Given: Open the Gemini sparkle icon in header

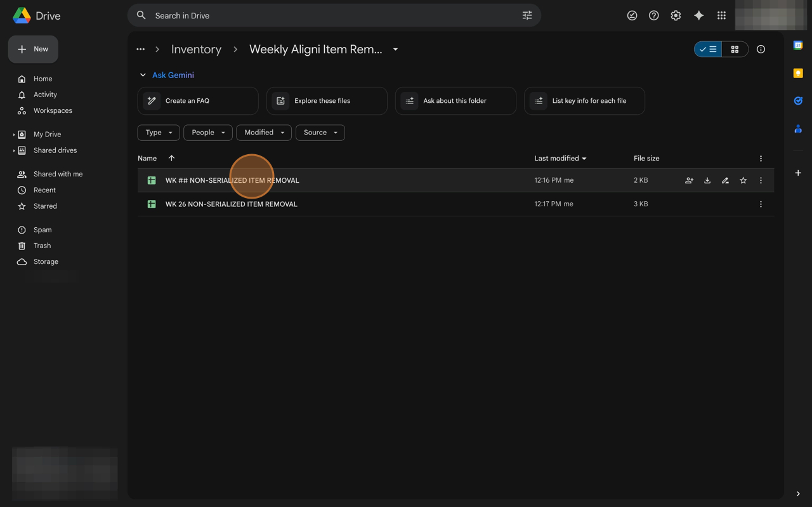Looking at the screenshot, I should coord(698,16).
